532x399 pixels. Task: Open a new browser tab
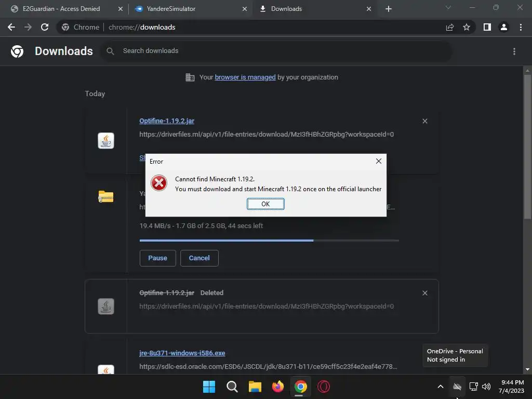389,9
